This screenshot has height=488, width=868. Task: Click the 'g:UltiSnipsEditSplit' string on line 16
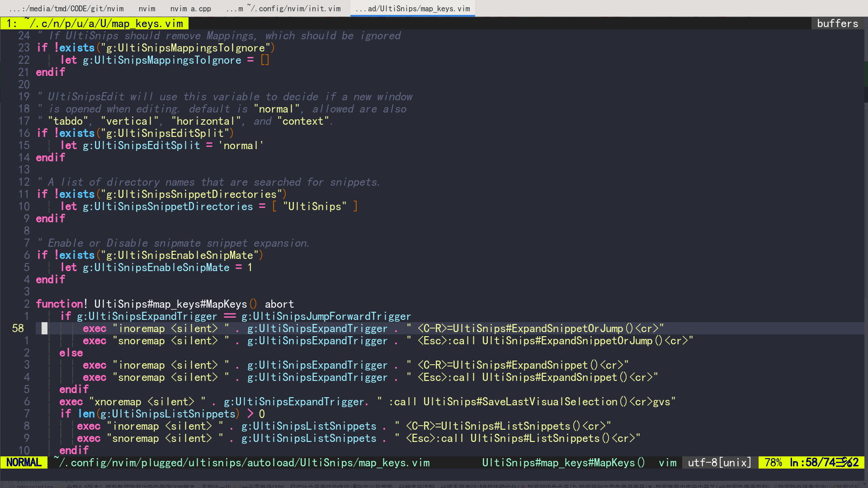(165, 133)
